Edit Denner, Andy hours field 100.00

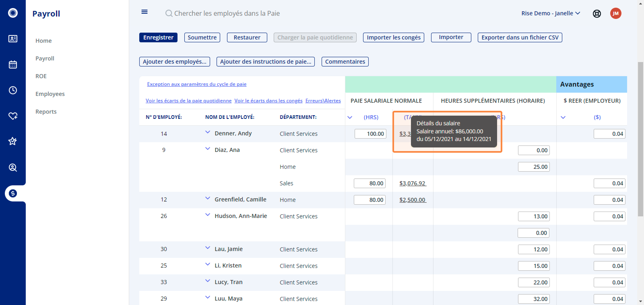[x=370, y=134]
